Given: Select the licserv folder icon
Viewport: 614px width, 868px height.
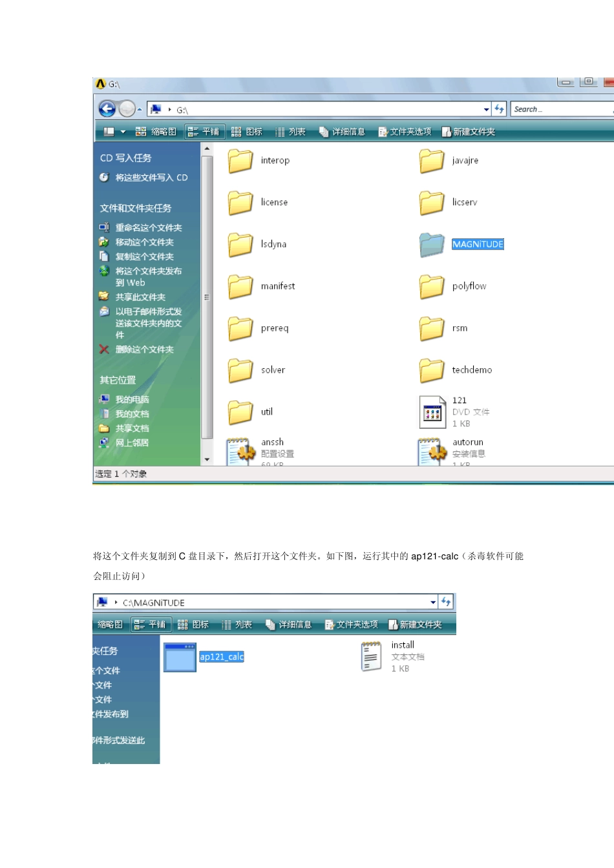Looking at the screenshot, I should point(432,203).
